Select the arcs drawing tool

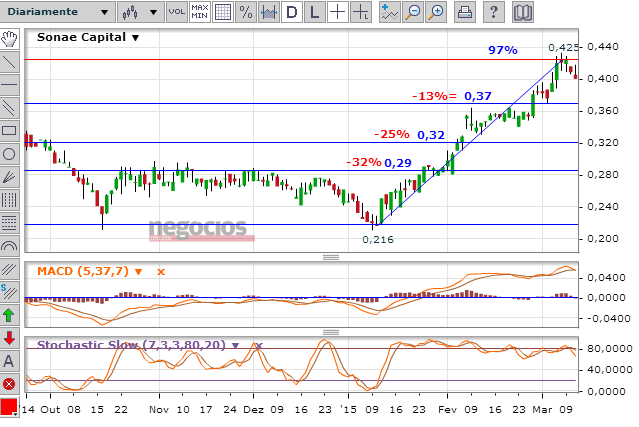tap(9, 246)
